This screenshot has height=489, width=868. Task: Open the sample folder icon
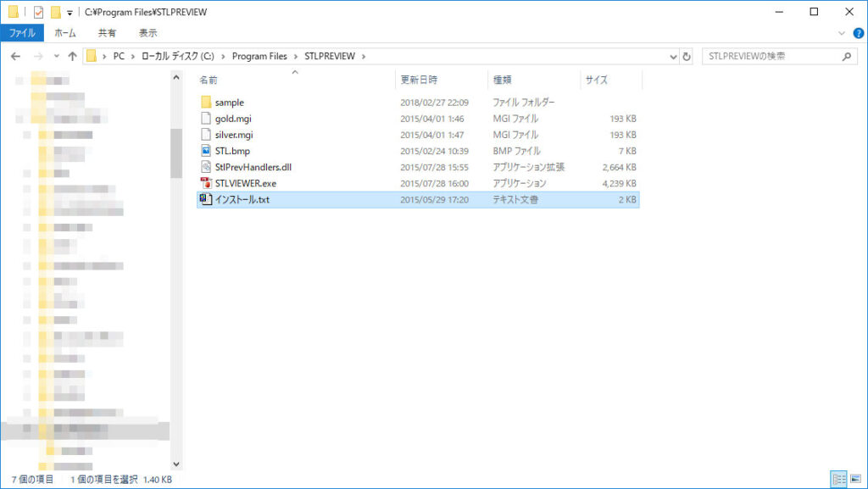(x=205, y=103)
